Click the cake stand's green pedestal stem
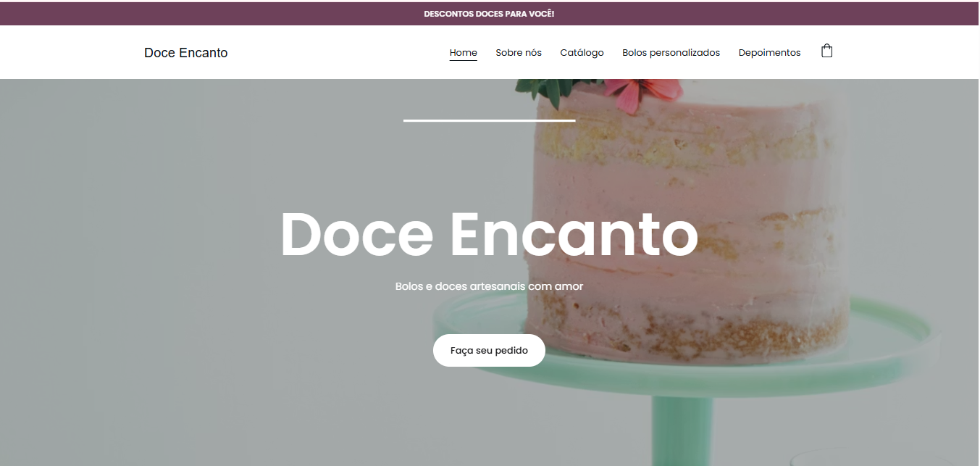Viewport: 980px width, 466px height. (681, 431)
